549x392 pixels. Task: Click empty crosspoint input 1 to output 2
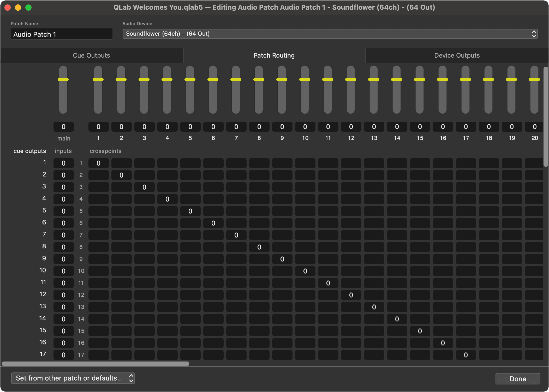point(122,163)
